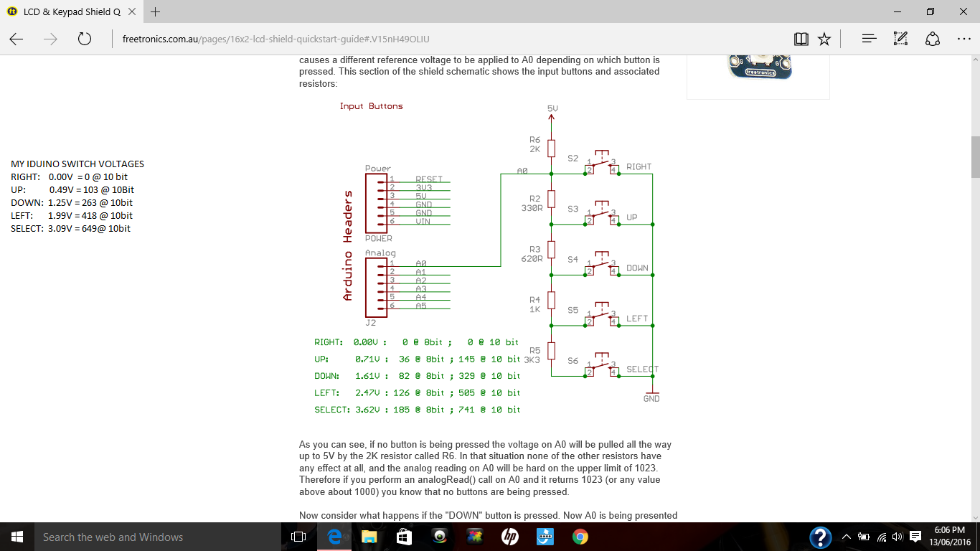Click the browser forward arrow
The image size is (980, 551).
pos(50,39)
